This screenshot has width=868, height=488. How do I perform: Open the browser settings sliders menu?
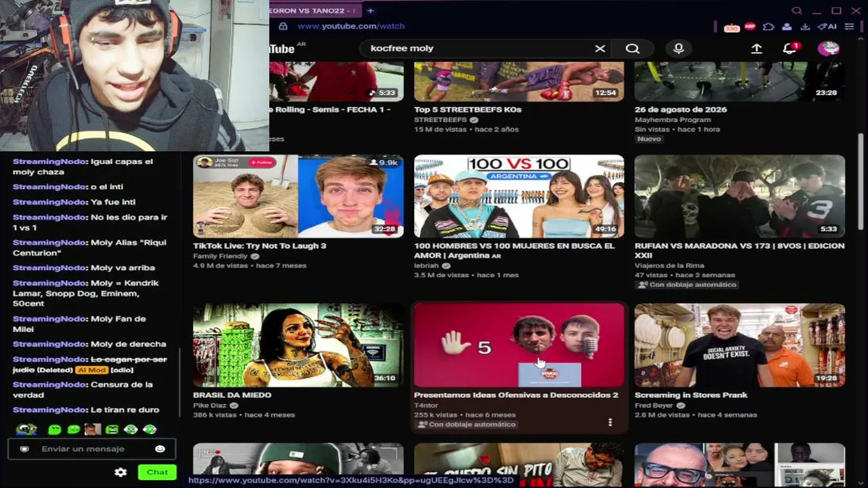(849, 26)
